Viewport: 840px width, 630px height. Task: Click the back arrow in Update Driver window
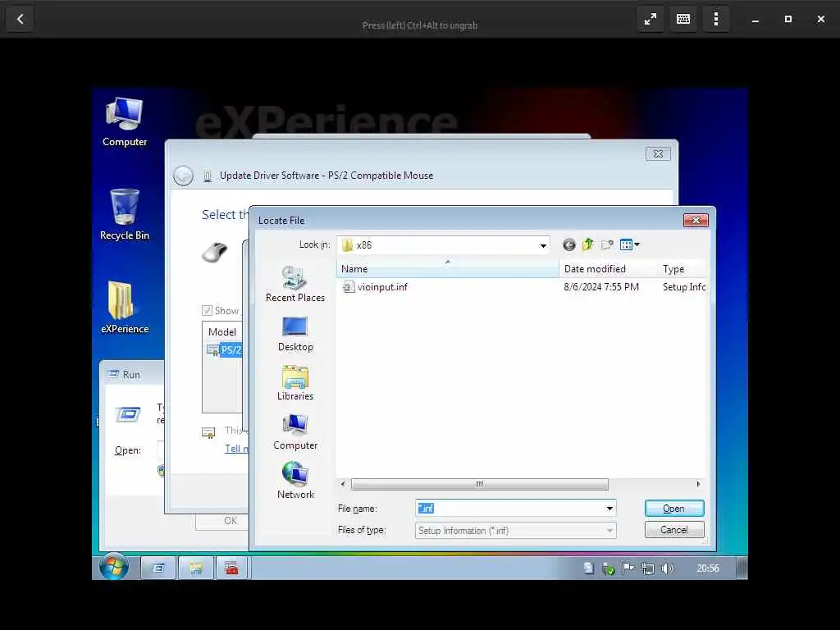coord(183,176)
